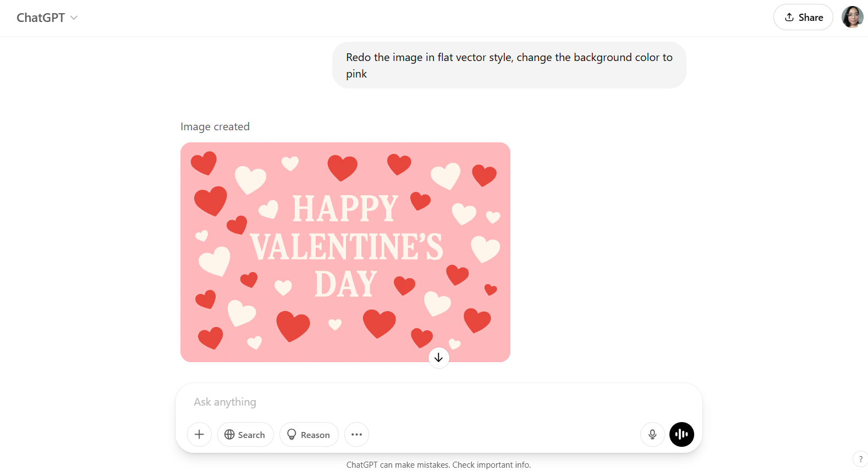Open the generated Valentine's Day image
This screenshot has height=471, width=868.
[x=345, y=252]
